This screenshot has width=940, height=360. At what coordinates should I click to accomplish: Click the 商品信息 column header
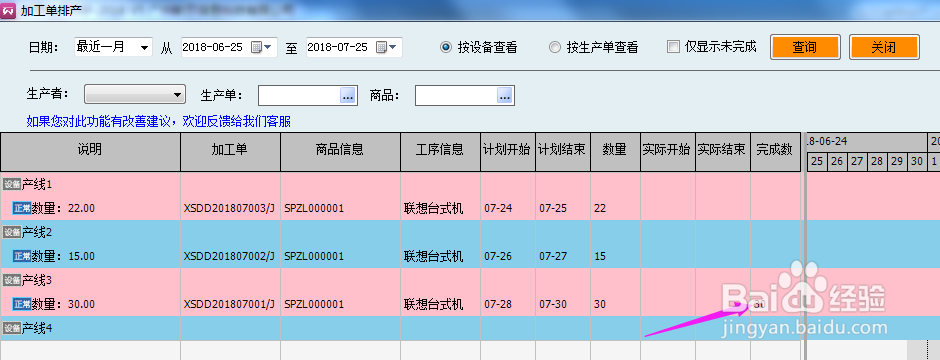[341, 152]
